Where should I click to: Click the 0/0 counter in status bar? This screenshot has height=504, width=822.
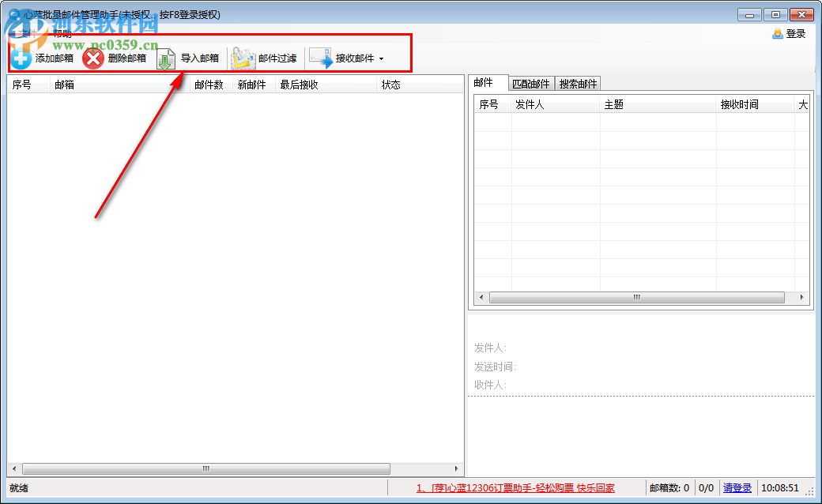pyautogui.click(x=706, y=487)
